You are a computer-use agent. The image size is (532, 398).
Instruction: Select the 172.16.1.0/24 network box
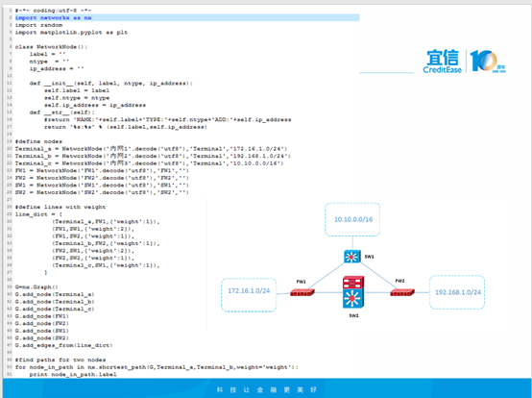249,295
